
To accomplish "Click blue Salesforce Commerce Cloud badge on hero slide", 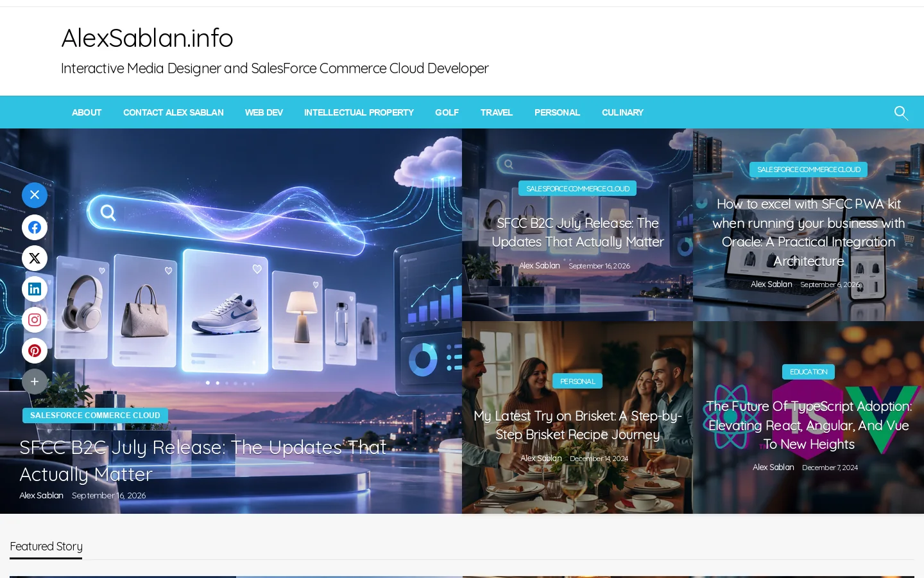I will (x=95, y=416).
